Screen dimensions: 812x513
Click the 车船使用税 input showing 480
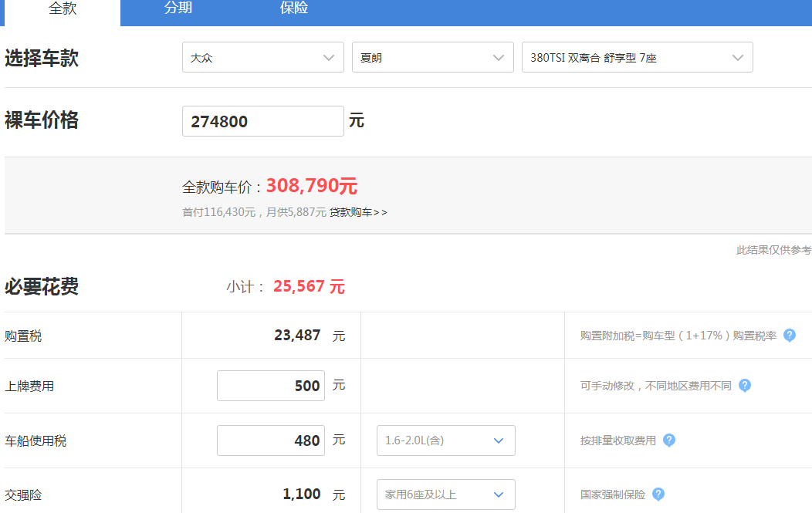pos(271,440)
